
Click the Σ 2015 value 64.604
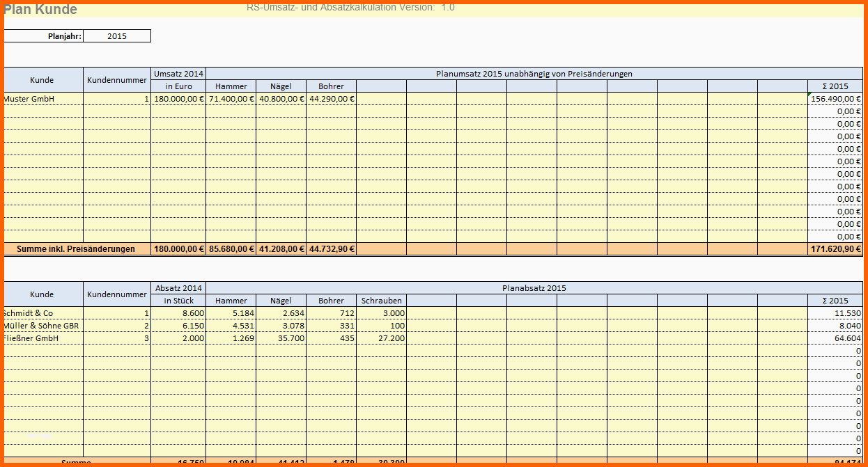[835, 338]
